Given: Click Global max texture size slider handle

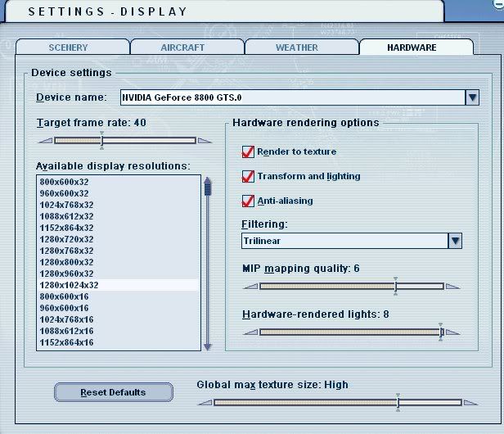Looking at the screenshot, I should click(x=398, y=402).
